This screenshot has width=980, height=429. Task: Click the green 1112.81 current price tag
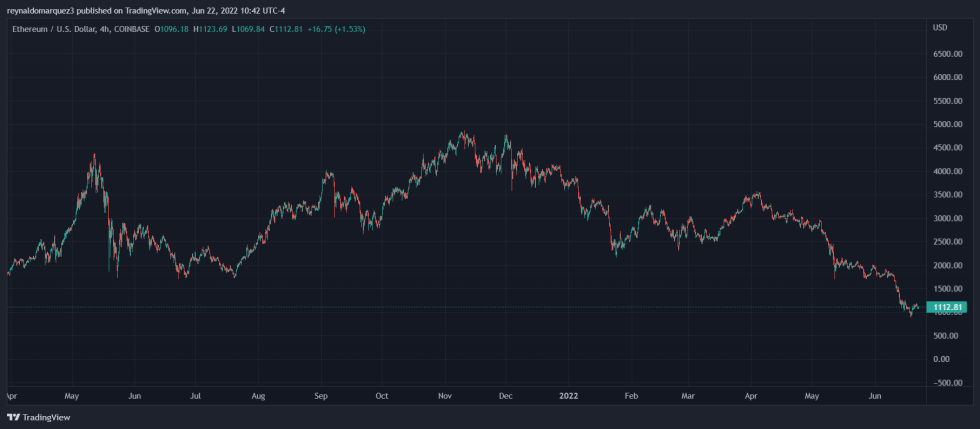click(946, 307)
